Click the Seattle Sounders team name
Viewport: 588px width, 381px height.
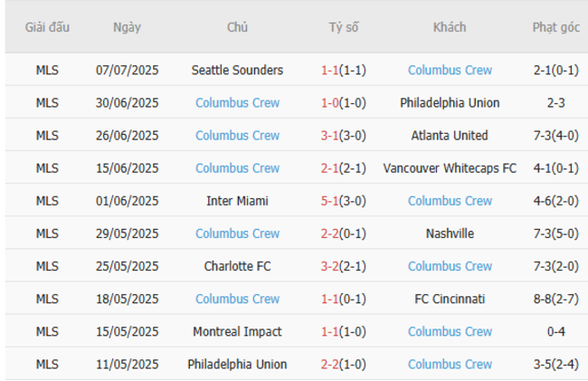pyautogui.click(x=237, y=70)
